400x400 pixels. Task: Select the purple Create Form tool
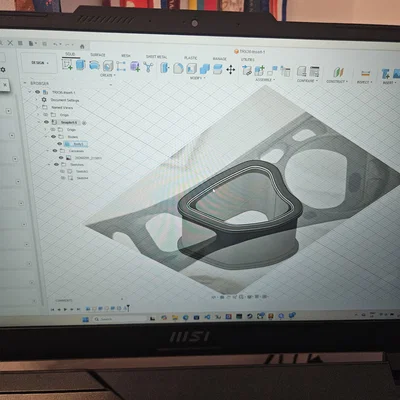tap(135, 66)
